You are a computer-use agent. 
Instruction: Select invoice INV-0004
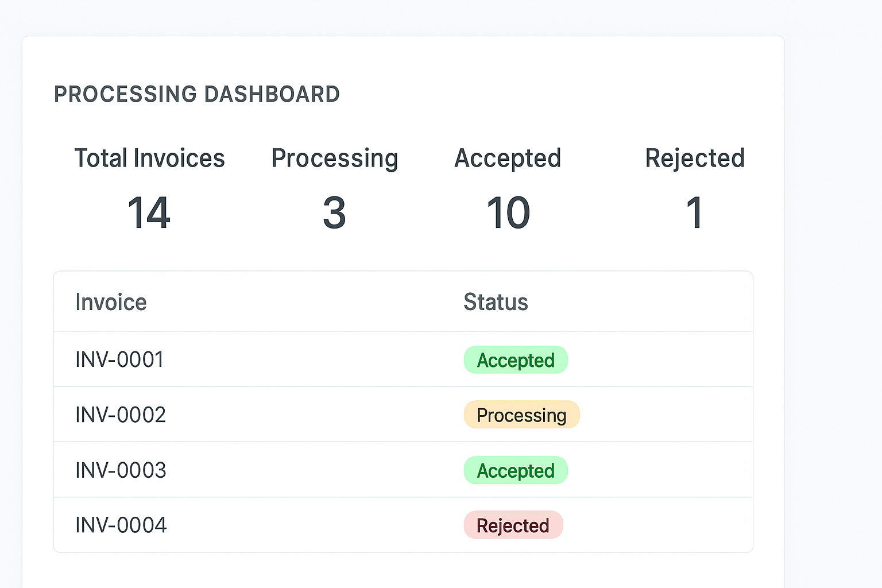tap(121, 524)
